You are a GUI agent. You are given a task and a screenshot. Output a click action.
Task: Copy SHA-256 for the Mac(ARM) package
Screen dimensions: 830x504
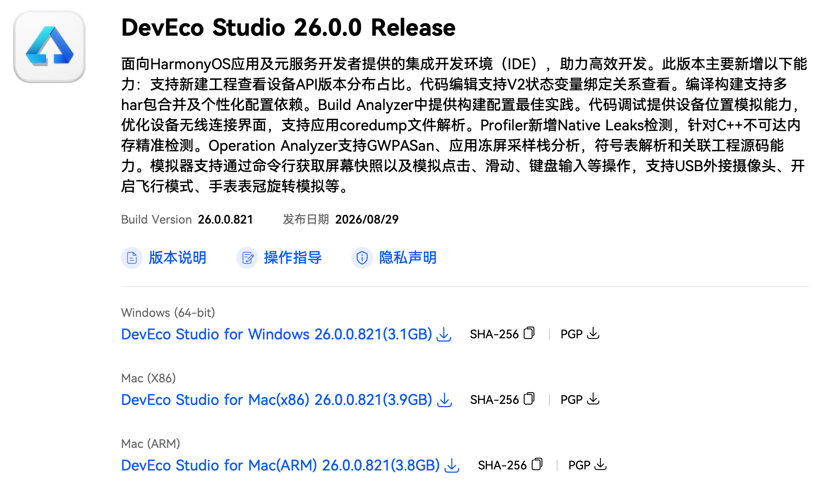[x=537, y=464]
